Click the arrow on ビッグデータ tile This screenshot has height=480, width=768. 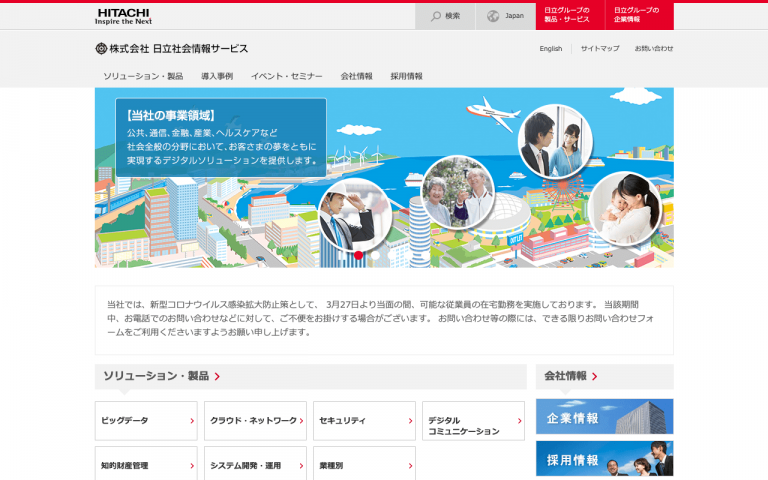[192, 421]
